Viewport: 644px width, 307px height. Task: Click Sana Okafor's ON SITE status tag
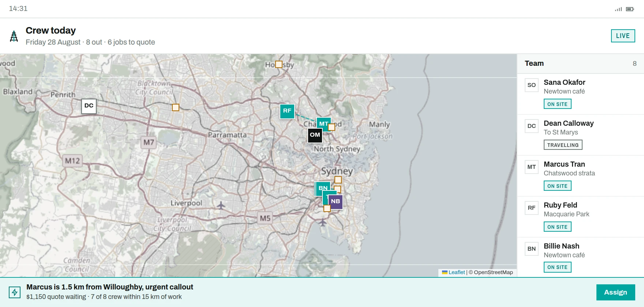click(x=557, y=104)
